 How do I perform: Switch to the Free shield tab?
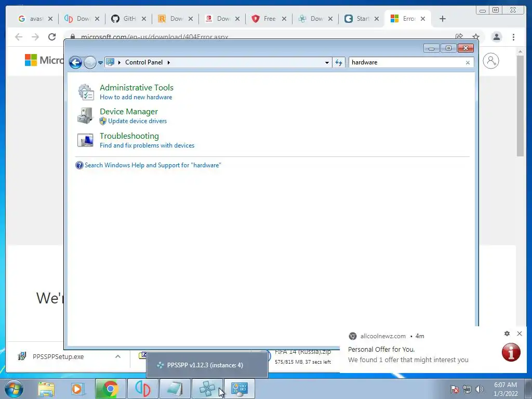[270, 19]
